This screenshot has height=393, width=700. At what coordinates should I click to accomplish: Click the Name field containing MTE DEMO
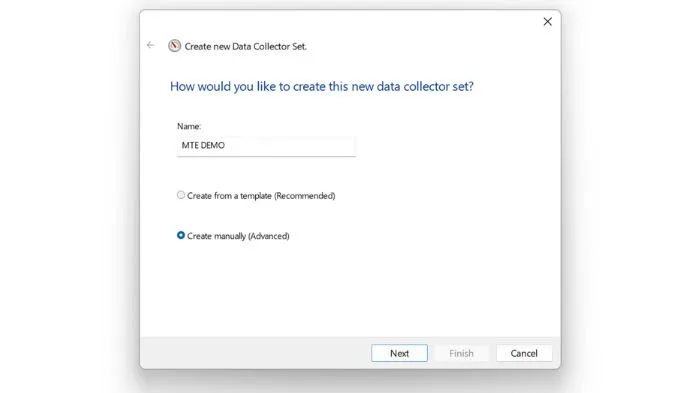click(x=266, y=146)
